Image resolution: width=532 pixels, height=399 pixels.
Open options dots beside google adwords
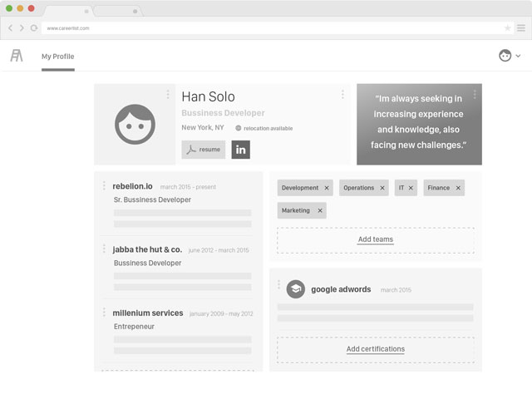279,284
